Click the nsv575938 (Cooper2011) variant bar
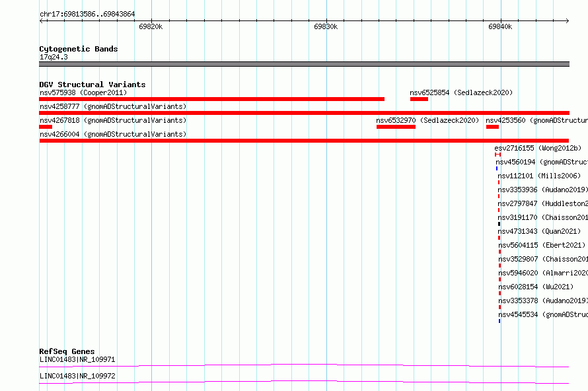This screenshot has width=588, height=391. click(212, 99)
